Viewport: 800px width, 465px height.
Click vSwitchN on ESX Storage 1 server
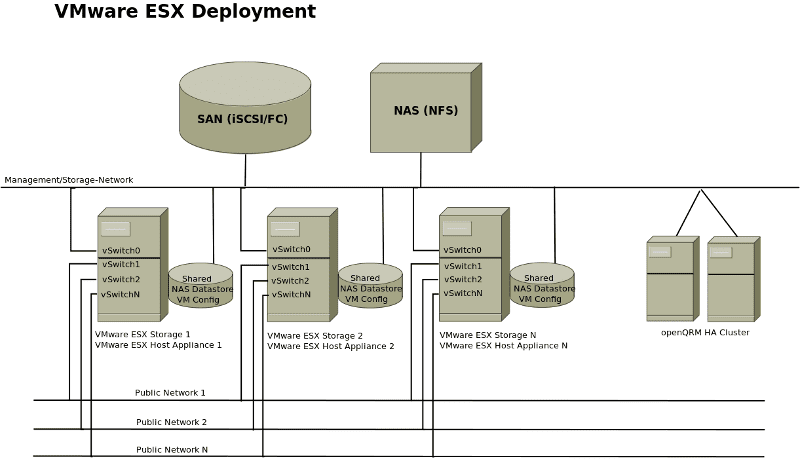click(x=120, y=295)
